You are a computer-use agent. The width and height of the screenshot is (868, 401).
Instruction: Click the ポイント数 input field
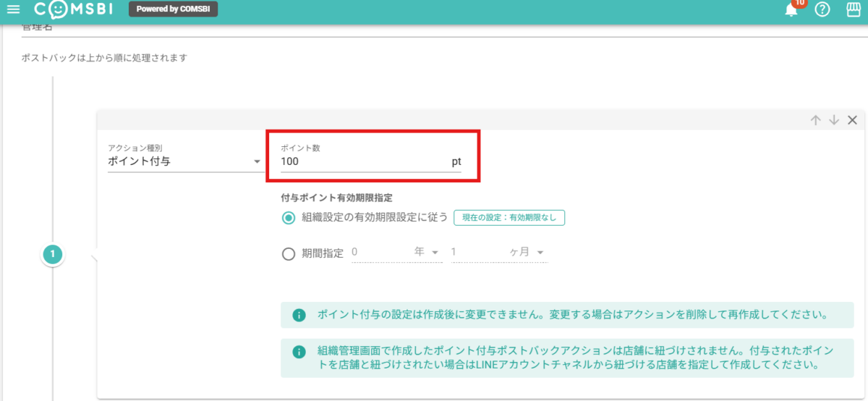(362, 161)
